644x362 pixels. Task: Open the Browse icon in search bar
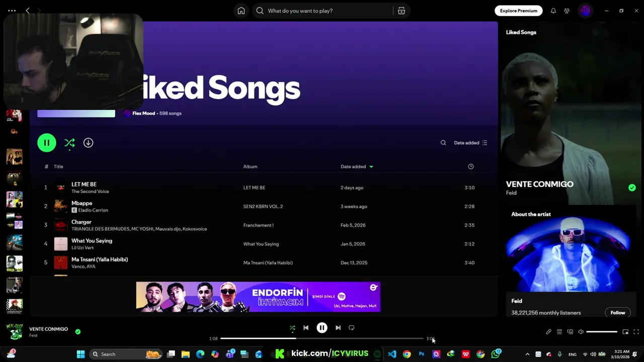401,11
